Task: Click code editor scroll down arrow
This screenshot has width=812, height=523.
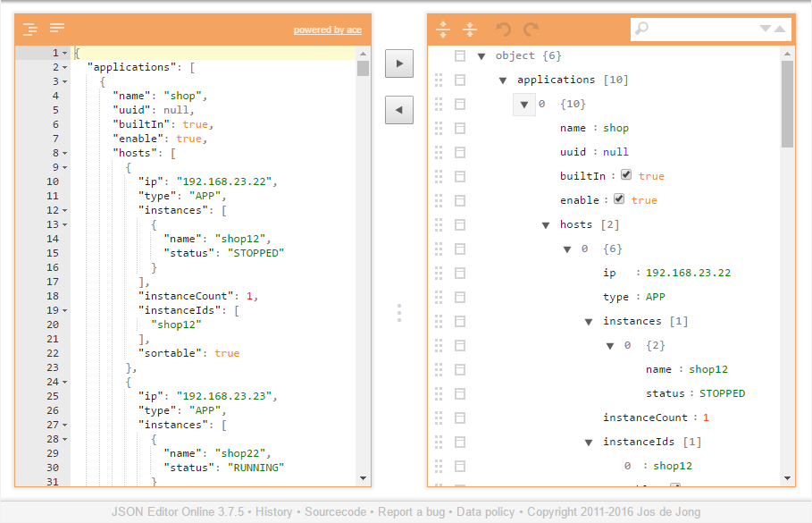Action: point(363,478)
